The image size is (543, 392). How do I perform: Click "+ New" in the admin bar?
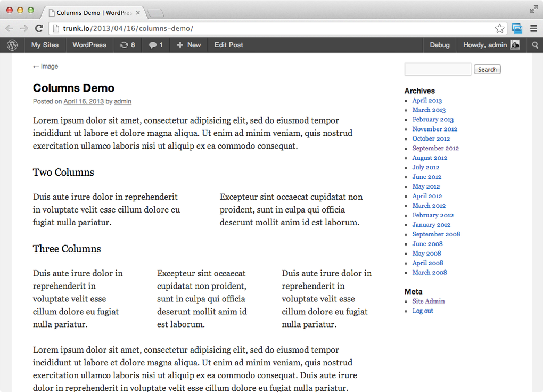[188, 45]
